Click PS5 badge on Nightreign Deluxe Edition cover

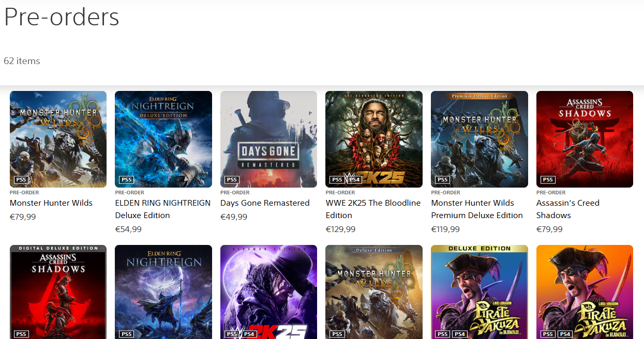pos(126,180)
